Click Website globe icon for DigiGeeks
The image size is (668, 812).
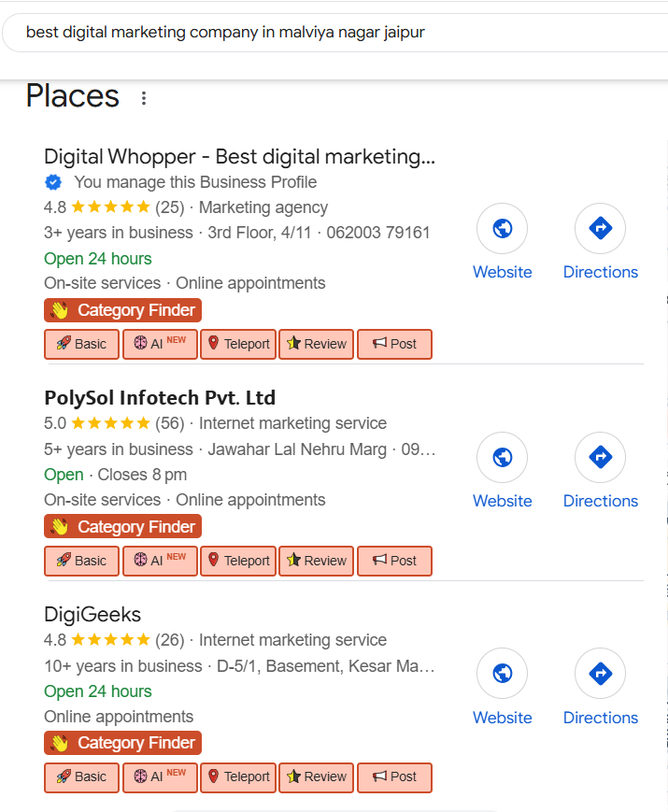(x=502, y=675)
